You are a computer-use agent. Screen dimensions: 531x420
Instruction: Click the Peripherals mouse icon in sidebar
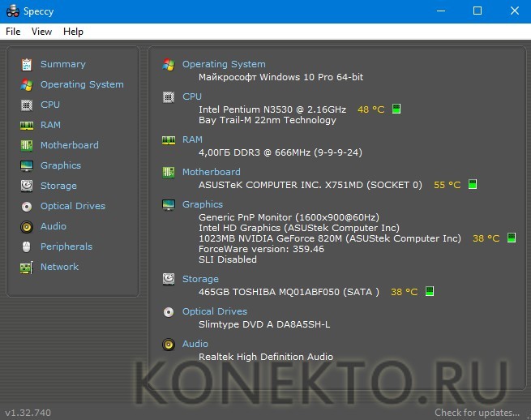(27, 247)
